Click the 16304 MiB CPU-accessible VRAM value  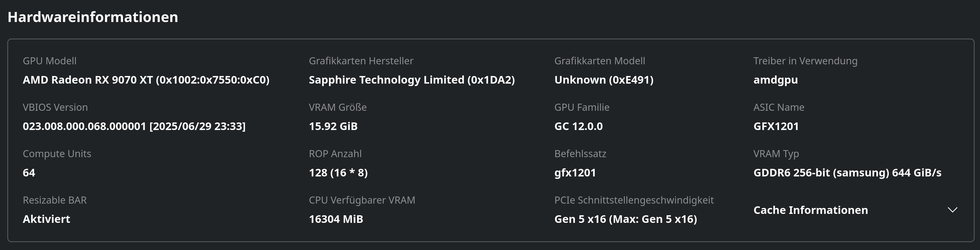[x=336, y=220]
